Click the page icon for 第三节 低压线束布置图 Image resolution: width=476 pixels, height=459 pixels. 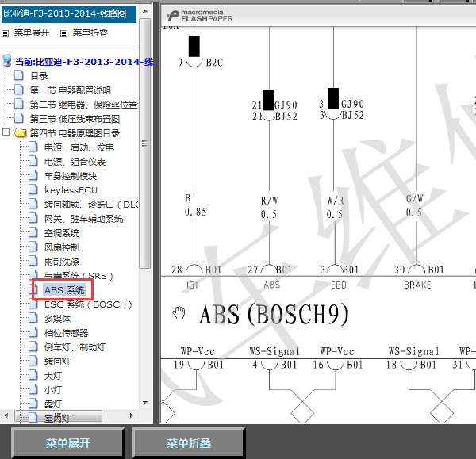(x=19, y=118)
